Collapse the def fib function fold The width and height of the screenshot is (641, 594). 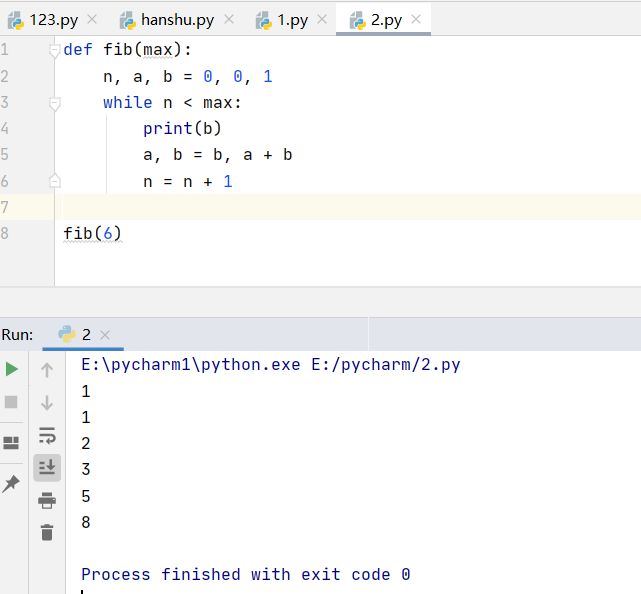tap(54, 51)
